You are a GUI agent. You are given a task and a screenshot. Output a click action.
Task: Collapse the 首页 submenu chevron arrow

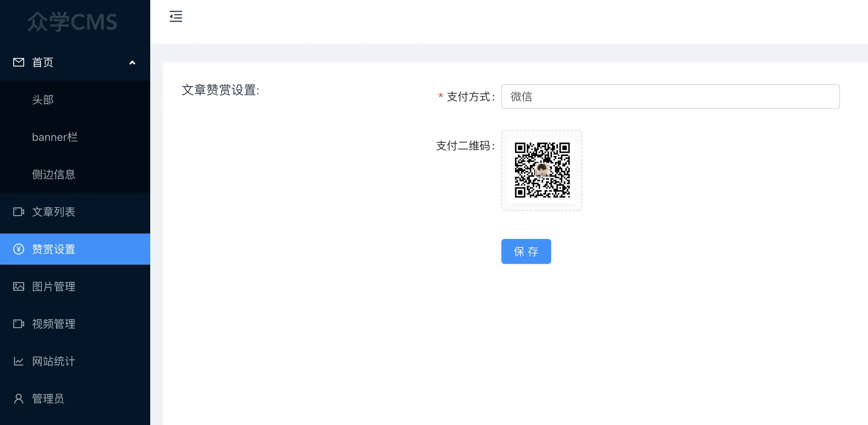pyautogui.click(x=132, y=63)
